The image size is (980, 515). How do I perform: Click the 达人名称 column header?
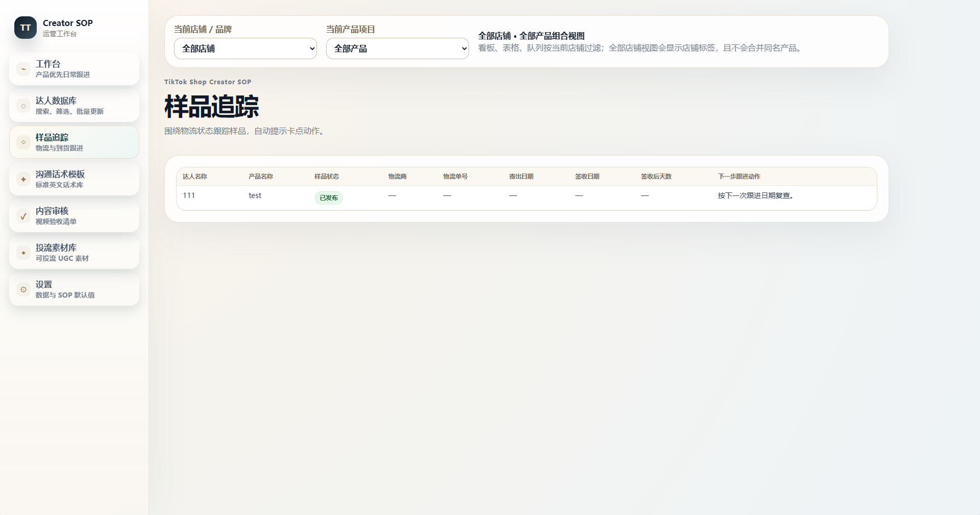click(195, 177)
